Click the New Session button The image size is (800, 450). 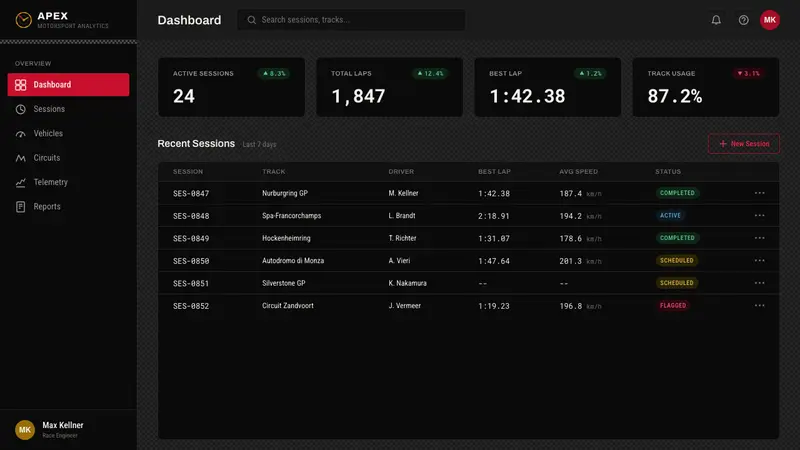[744, 144]
